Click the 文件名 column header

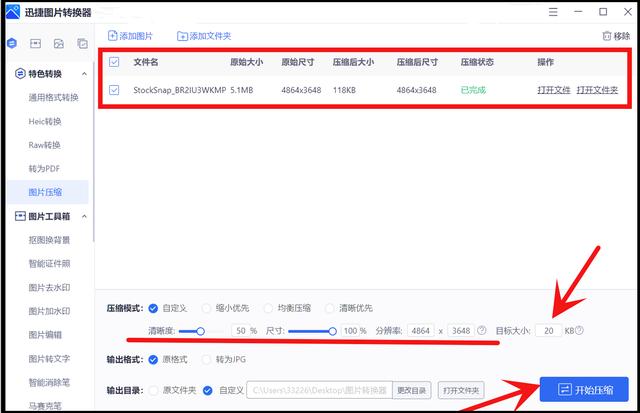146,62
